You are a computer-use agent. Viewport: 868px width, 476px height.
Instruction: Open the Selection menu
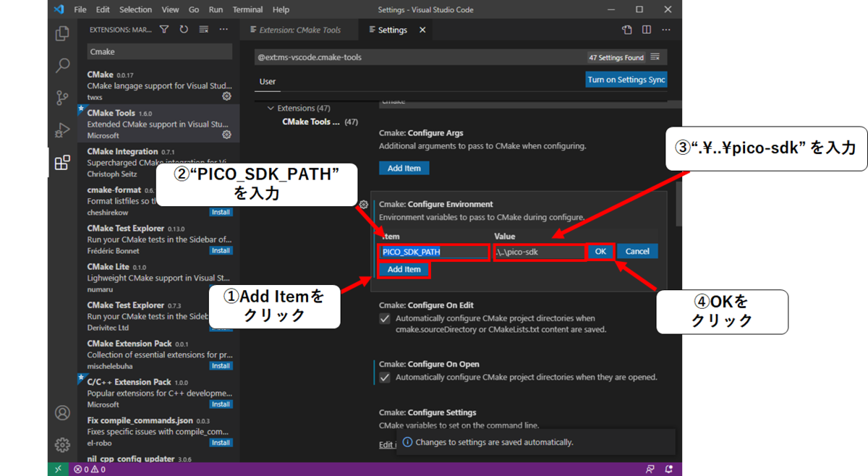[136, 9]
